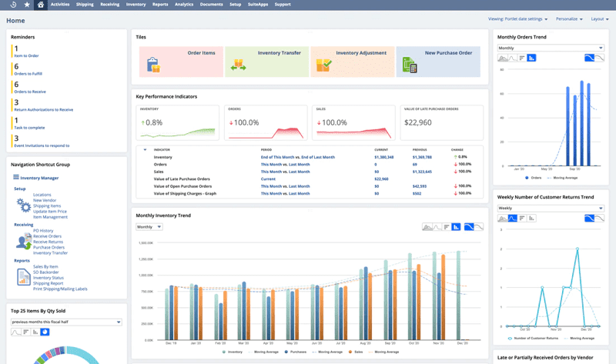Click the Number of Customer Returns legend marker
This screenshot has width=616, height=364.
[510, 338]
